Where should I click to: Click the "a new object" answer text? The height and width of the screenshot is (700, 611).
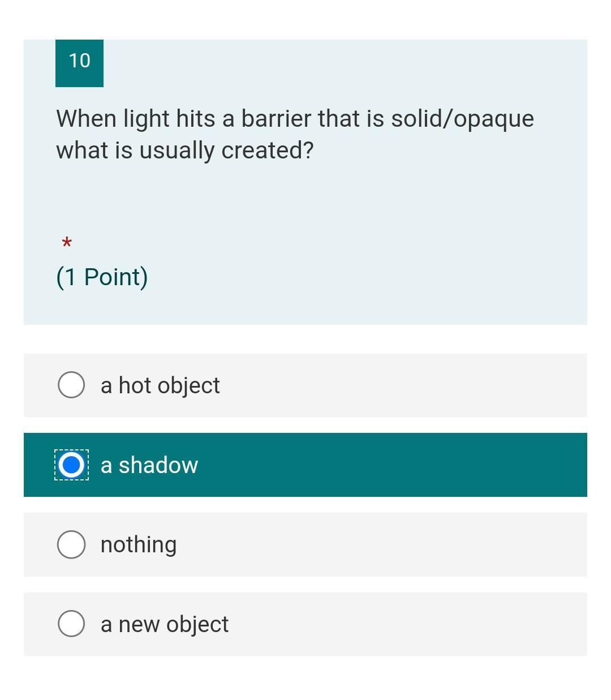click(165, 624)
